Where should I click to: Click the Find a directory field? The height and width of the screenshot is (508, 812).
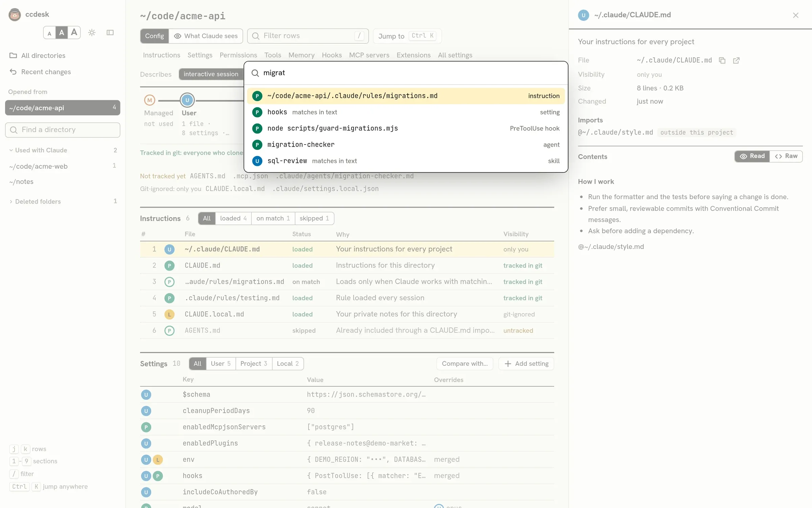point(63,130)
